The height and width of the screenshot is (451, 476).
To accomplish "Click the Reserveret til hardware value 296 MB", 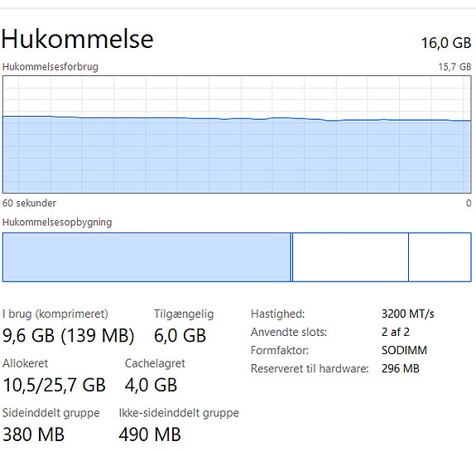I will 401,368.
